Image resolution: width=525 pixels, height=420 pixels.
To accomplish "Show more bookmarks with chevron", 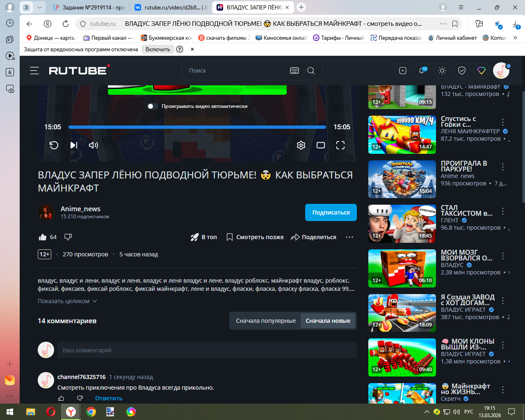I will [515, 38].
